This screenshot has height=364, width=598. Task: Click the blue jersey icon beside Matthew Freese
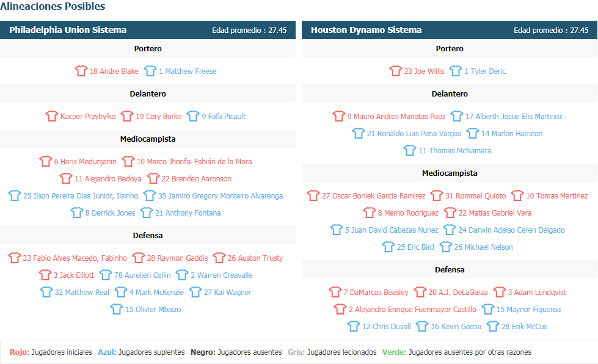pos(150,71)
